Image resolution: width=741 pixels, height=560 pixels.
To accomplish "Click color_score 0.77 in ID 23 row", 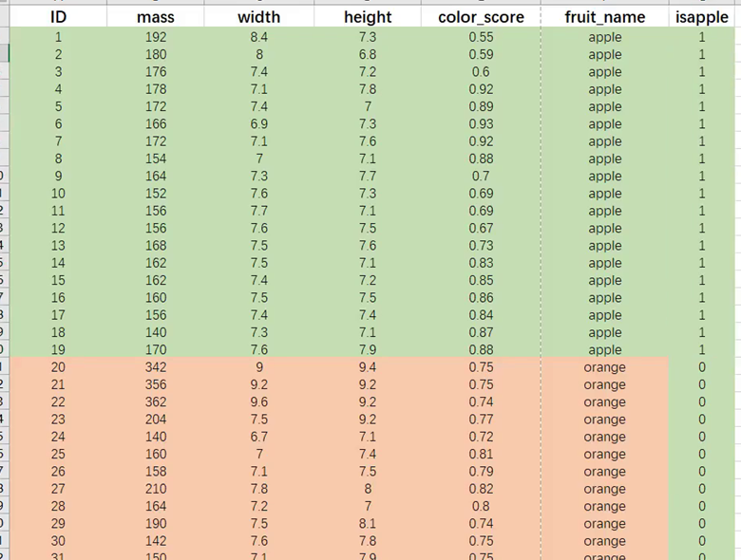I will 481,420.
